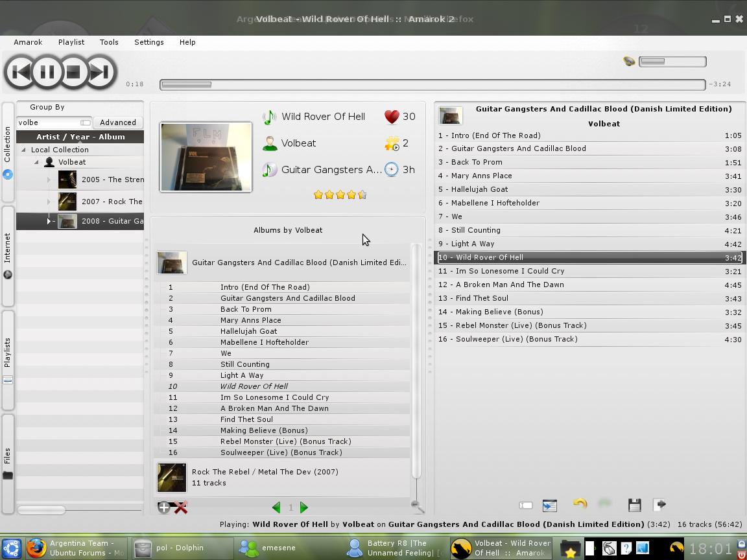747x560 pixels.
Task: Switch to the Collection sidebar tab
Action: click(x=8, y=152)
